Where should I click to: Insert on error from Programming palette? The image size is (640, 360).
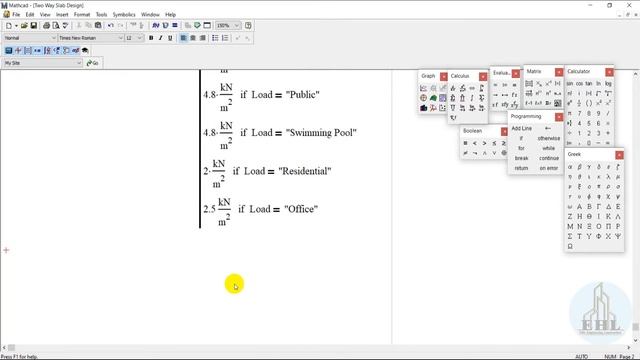[549, 168]
